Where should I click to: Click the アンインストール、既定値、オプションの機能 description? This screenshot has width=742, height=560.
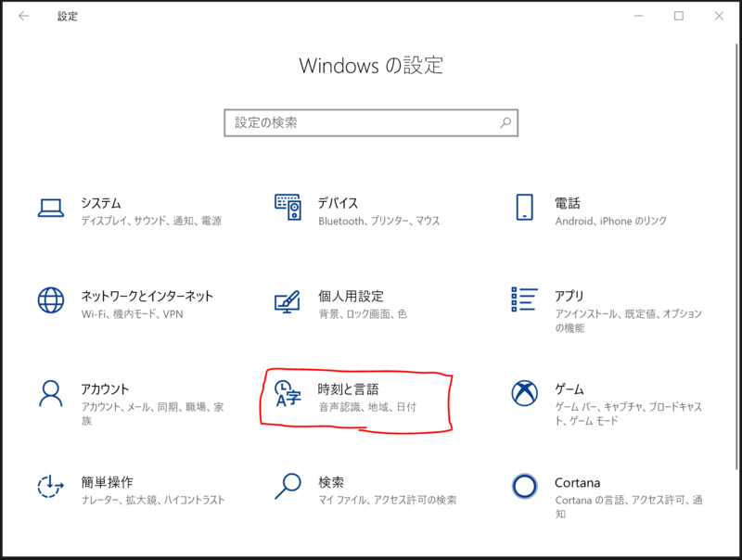[x=629, y=321]
